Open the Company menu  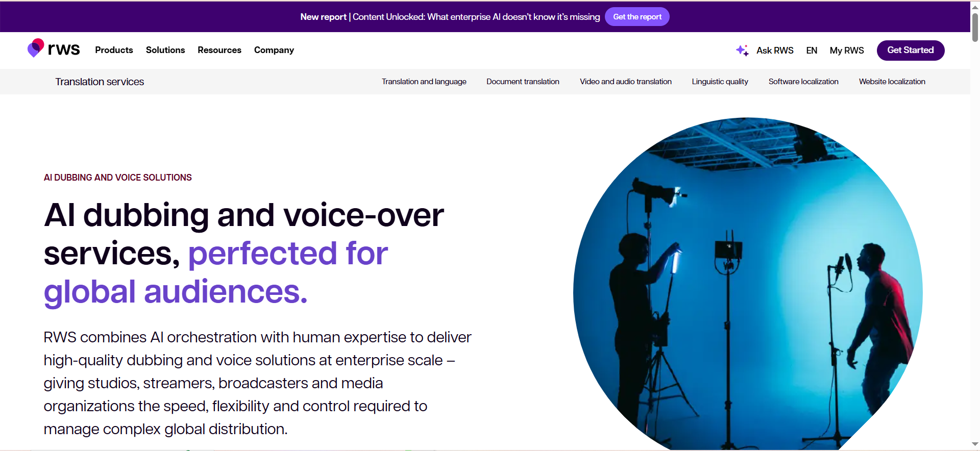tap(274, 50)
